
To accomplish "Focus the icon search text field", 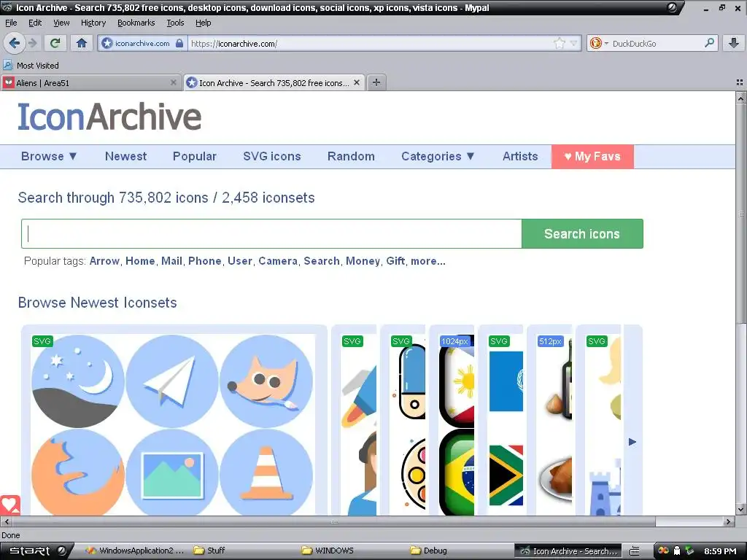I will coord(271,234).
